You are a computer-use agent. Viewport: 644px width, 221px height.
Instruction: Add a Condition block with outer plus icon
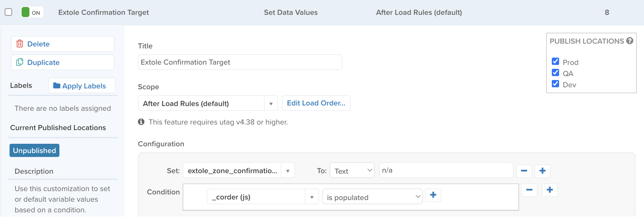(550, 190)
